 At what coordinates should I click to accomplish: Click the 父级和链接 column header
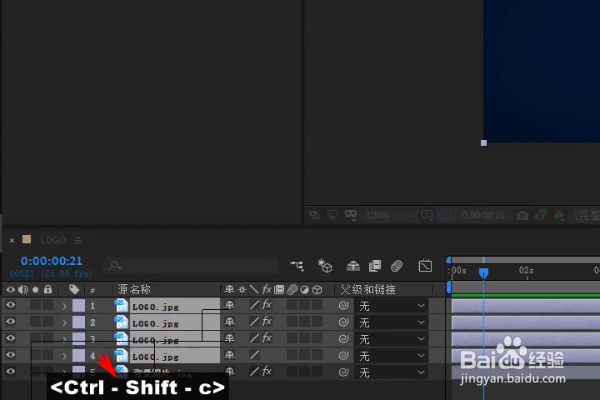tap(368, 289)
